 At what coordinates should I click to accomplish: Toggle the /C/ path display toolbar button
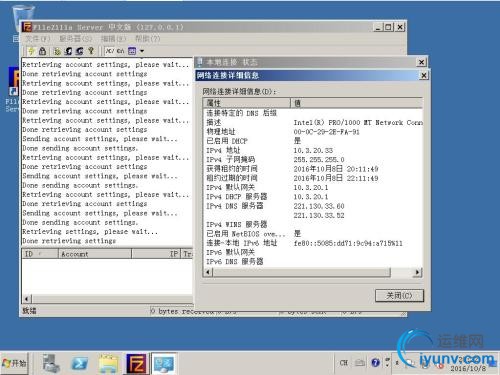click(110, 51)
